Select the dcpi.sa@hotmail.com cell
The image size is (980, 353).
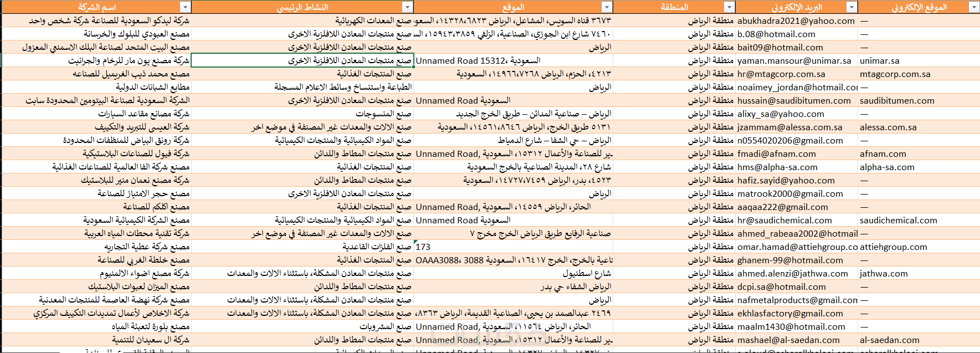797,287
